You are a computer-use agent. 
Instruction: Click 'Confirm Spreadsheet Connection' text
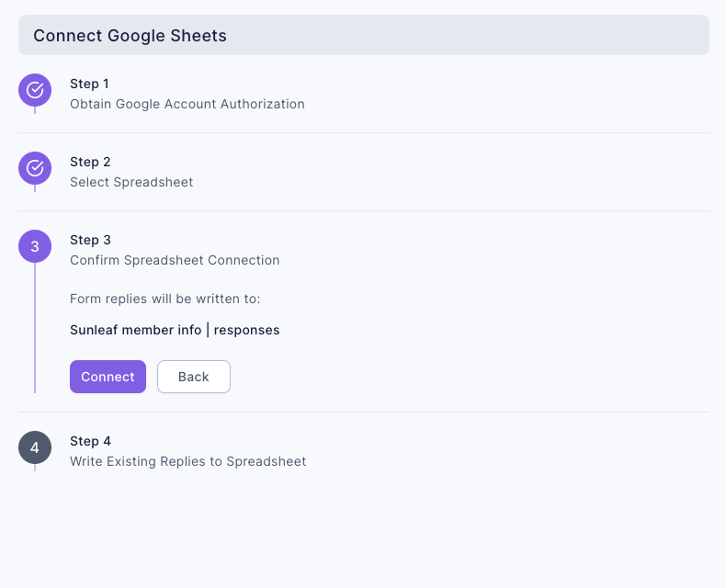pos(175,260)
